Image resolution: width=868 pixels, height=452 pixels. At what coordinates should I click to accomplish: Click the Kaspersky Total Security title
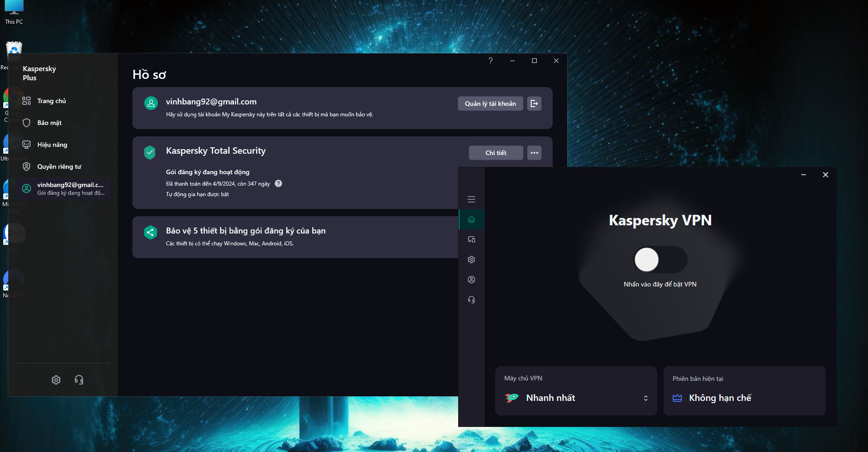216,151
